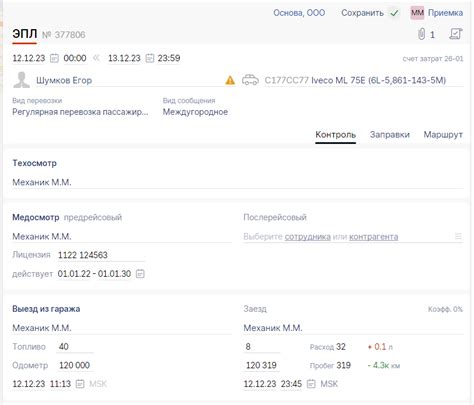
Task: Click the vehicle car icon
Action: tap(250, 80)
